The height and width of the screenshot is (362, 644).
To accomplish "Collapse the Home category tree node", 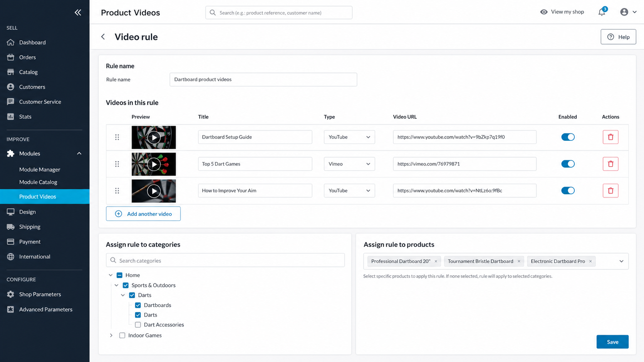I will (x=111, y=275).
